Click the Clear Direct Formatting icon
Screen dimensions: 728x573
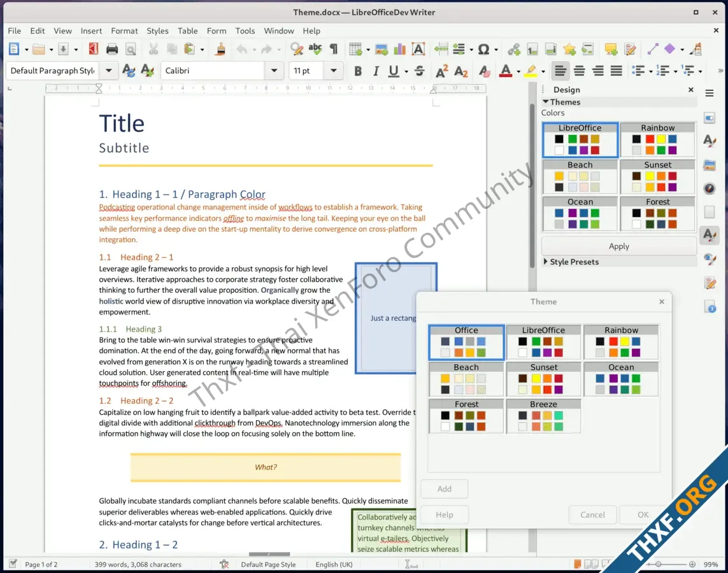484,71
